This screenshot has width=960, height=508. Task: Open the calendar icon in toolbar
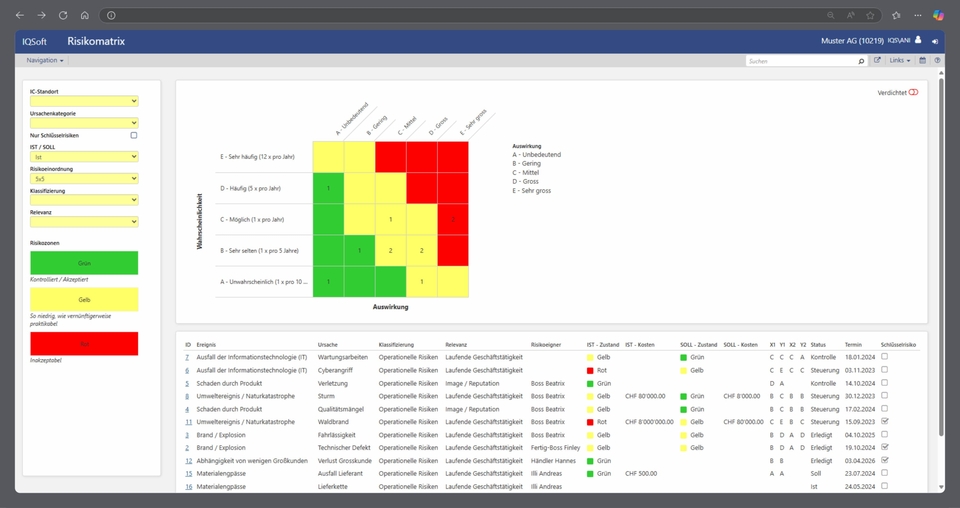pos(922,61)
